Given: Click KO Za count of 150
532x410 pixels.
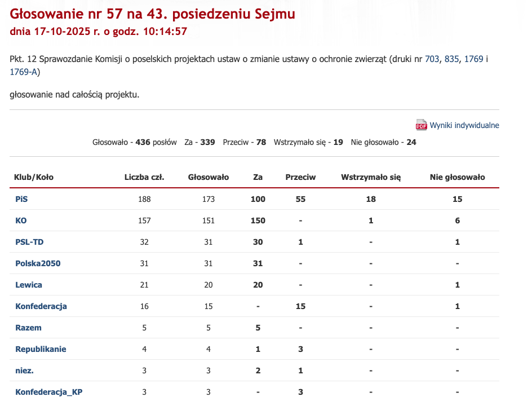Looking at the screenshot, I should (x=258, y=221).
